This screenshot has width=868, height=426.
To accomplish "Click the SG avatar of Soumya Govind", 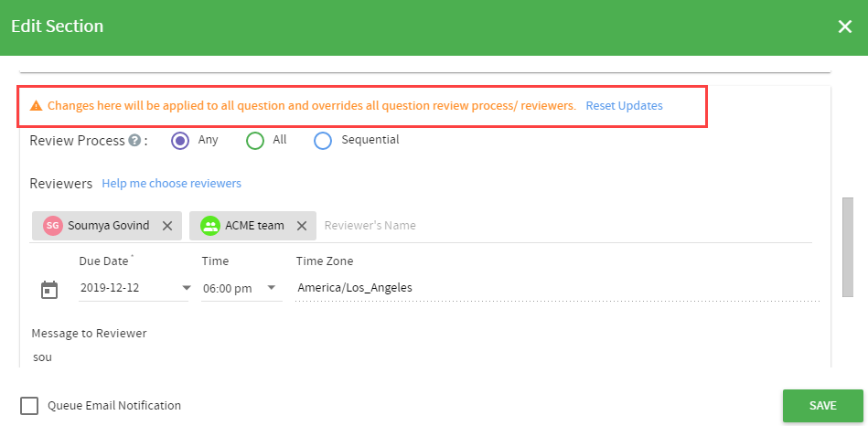I will point(52,226).
